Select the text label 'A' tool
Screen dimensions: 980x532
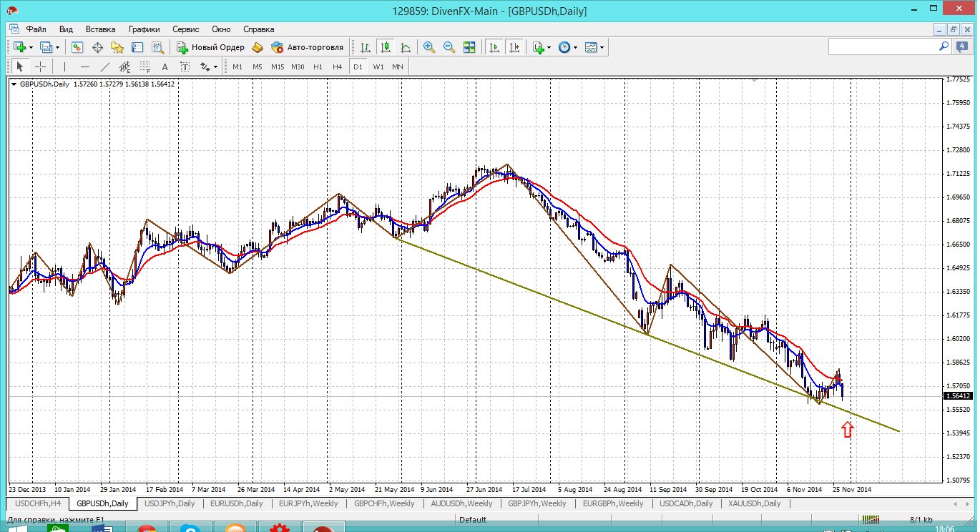coord(165,66)
